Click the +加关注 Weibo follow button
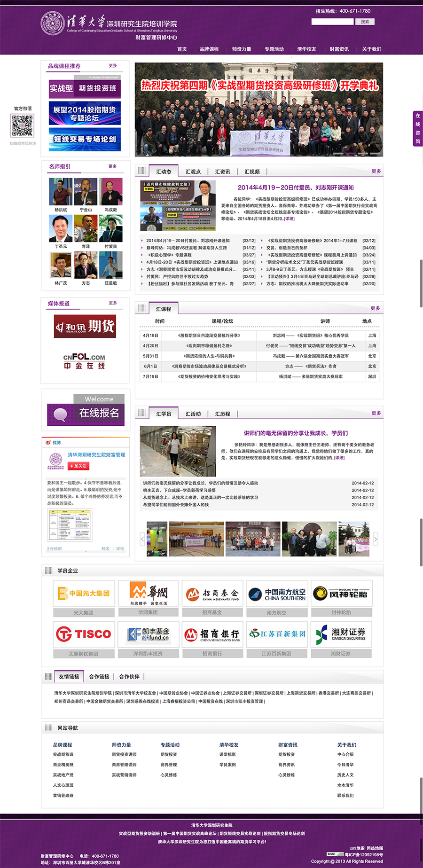This screenshot has width=423, height=868. click(78, 466)
